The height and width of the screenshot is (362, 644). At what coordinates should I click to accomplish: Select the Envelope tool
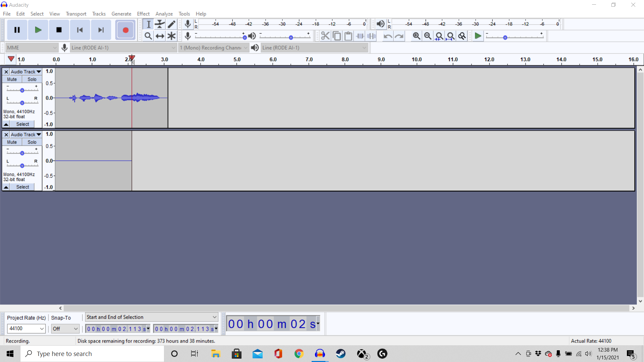[x=160, y=24]
